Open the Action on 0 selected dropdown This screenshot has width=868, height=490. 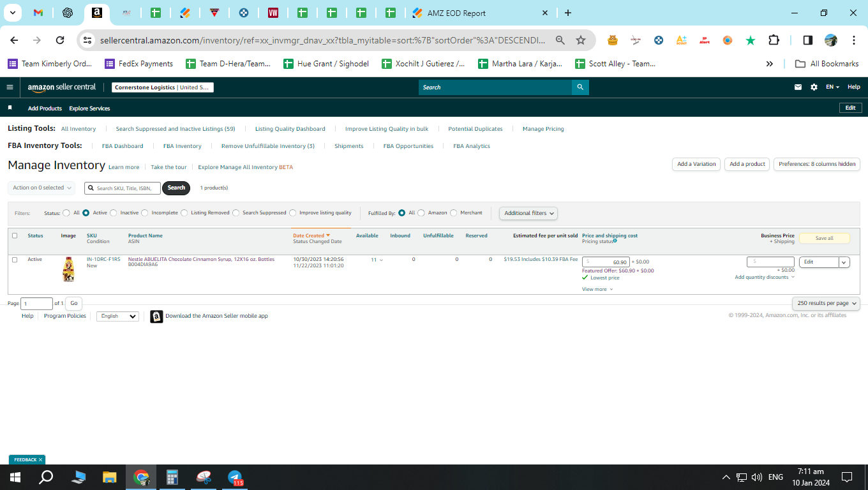point(41,188)
